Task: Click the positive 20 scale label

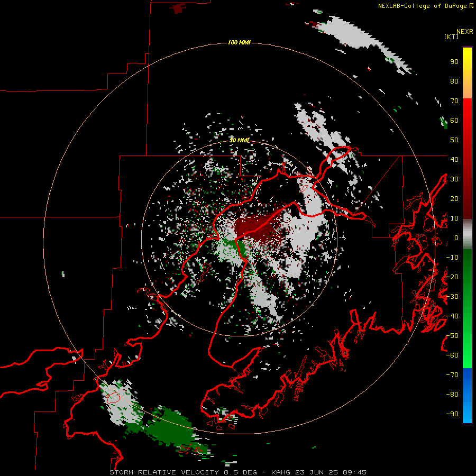Action: tap(454, 198)
